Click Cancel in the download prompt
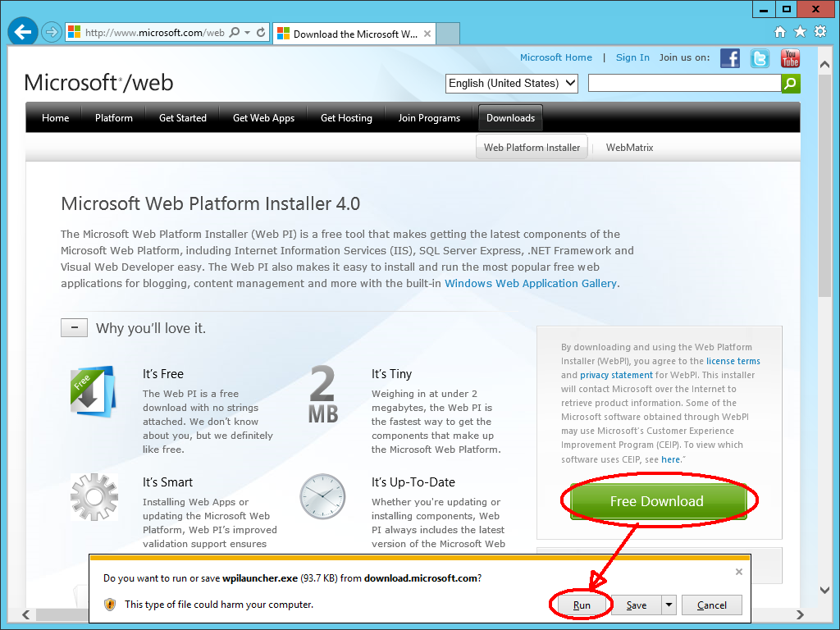The width and height of the screenshot is (840, 630). click(x=712, y=605)
